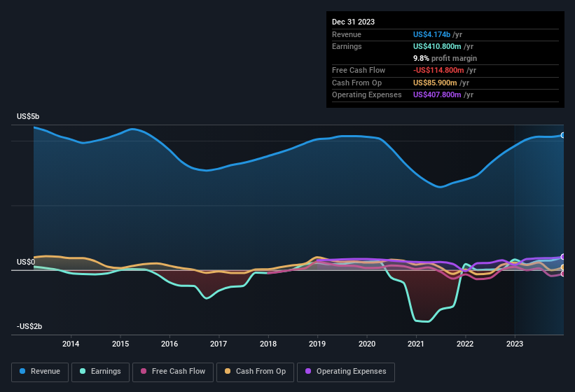The image size is (575, 392).
Task: Toggle the Operating Expenses legend button
Action: (346, 372)
